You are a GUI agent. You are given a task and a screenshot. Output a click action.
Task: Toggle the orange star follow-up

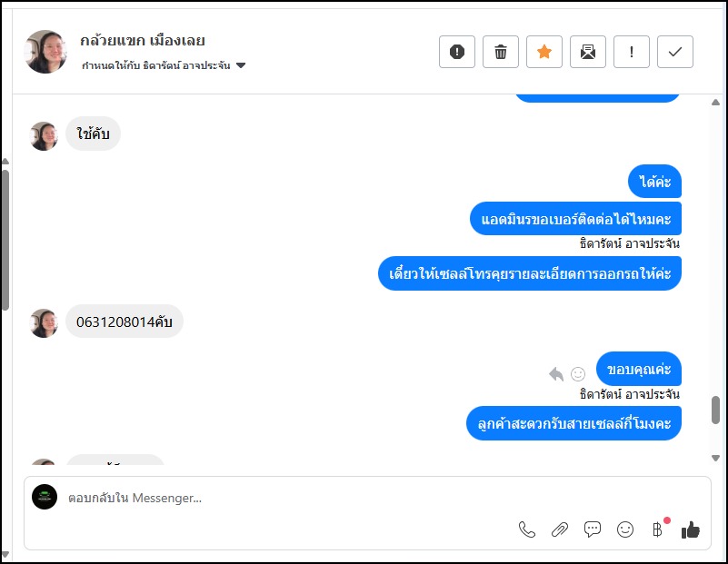(x=544, y=52)
